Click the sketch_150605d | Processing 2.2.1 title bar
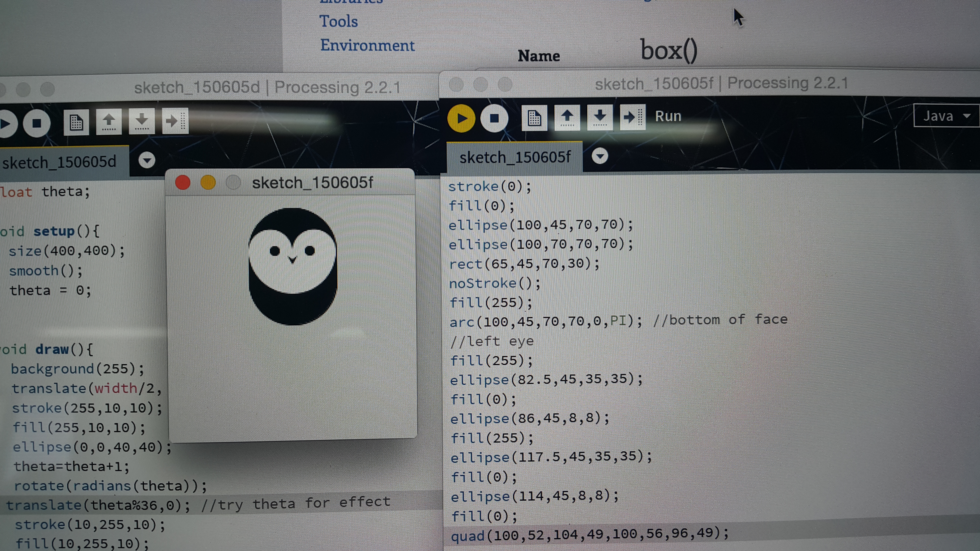This screenshot has width=980, height=551. pos(267,87)
